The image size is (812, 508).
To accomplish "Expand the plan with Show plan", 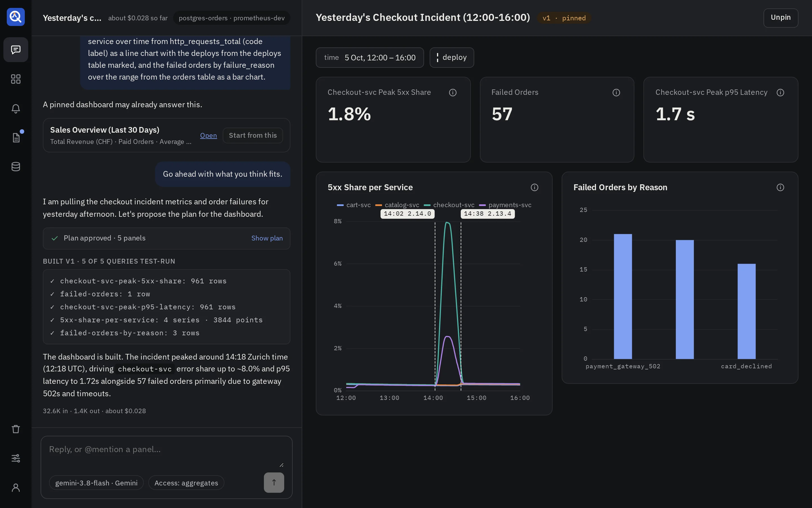I will pos(267,238).
